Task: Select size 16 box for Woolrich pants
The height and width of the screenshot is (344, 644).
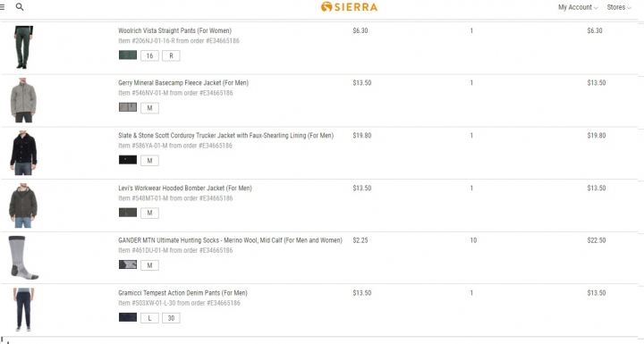Action: 149,55
